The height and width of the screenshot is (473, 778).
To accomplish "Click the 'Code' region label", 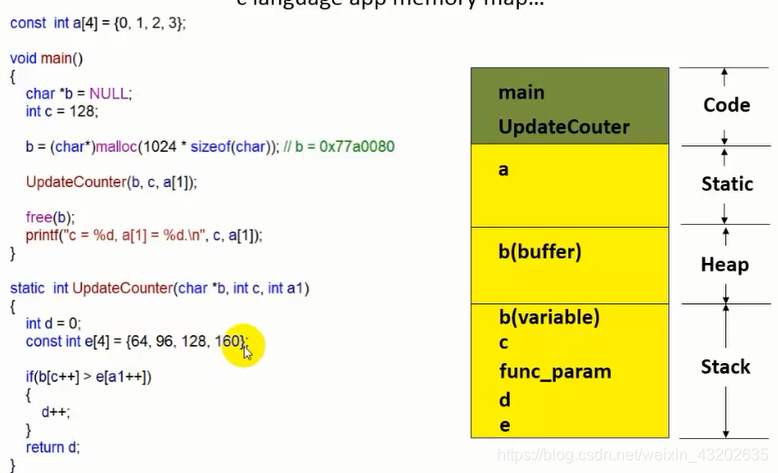I will [x=726, y=105].
